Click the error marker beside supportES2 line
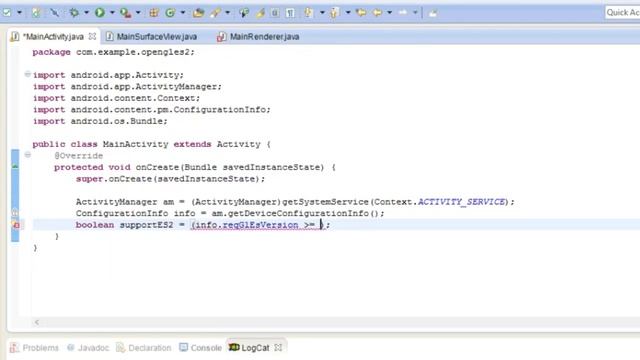The width and height of the screenshot is (640, 360). click(16, 225)
